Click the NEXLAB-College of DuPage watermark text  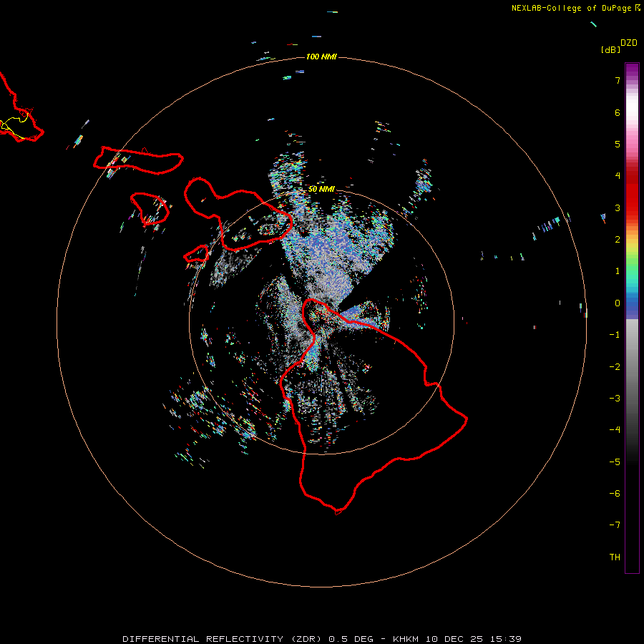575,8
